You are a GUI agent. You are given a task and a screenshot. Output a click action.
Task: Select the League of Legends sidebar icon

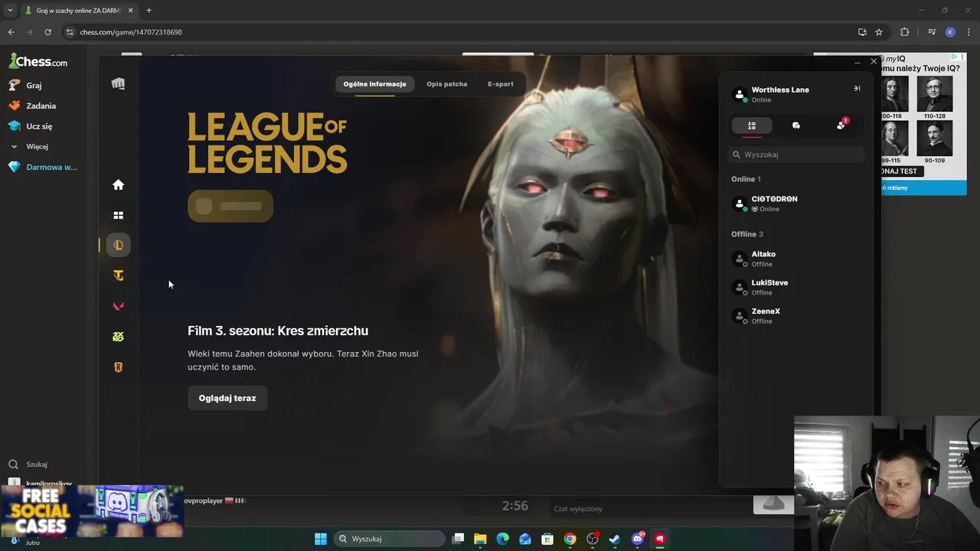point(118,245)
